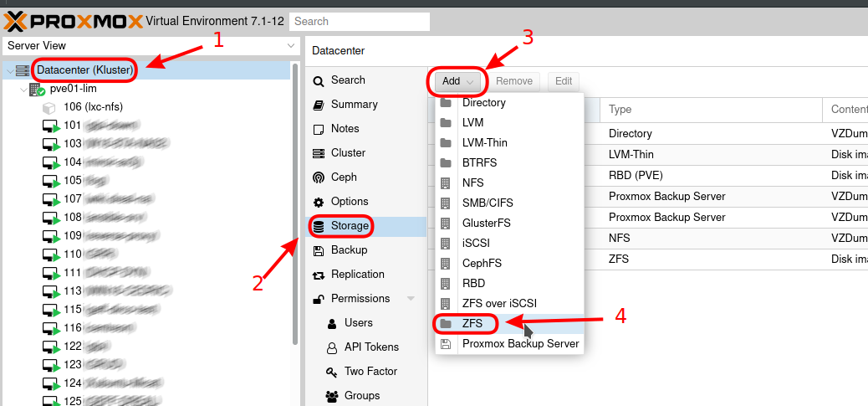868x406 pixels.
Task: Select Datacenter (Kluster) in the tree
Action: [x=84, y=70]
